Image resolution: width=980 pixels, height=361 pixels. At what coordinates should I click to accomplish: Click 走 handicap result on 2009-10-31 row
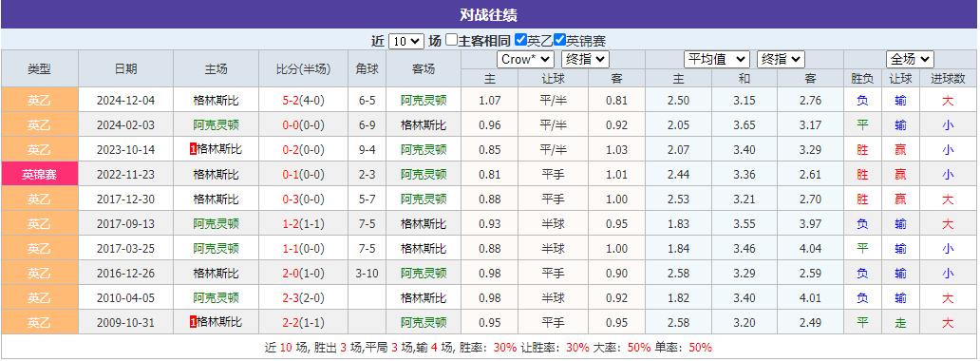(x=900, y=322)
